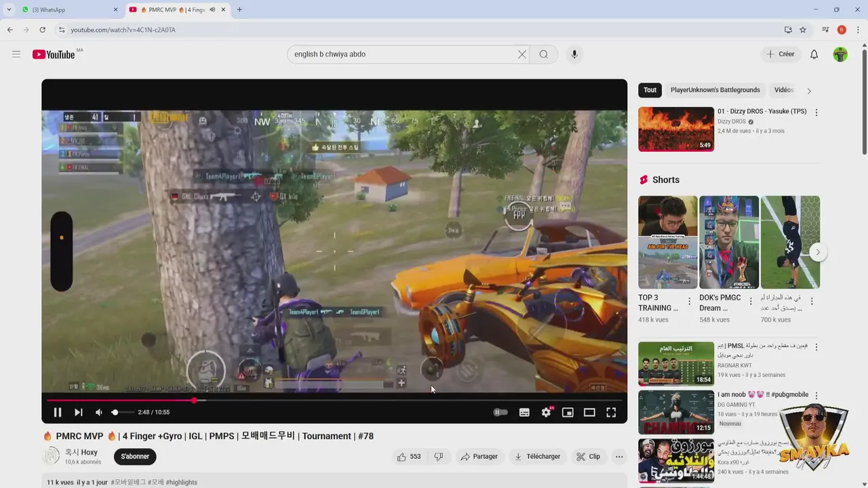Click the #highlights hashtag
The height and width of the screenshot is (488, 868).
[182, 483]
